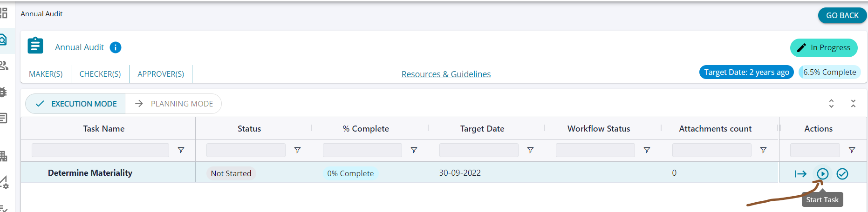The width and height of the screenshot is (868, 212).
Task: Click the blue info icon beside Annual Audit
Action: pos(116,47)
